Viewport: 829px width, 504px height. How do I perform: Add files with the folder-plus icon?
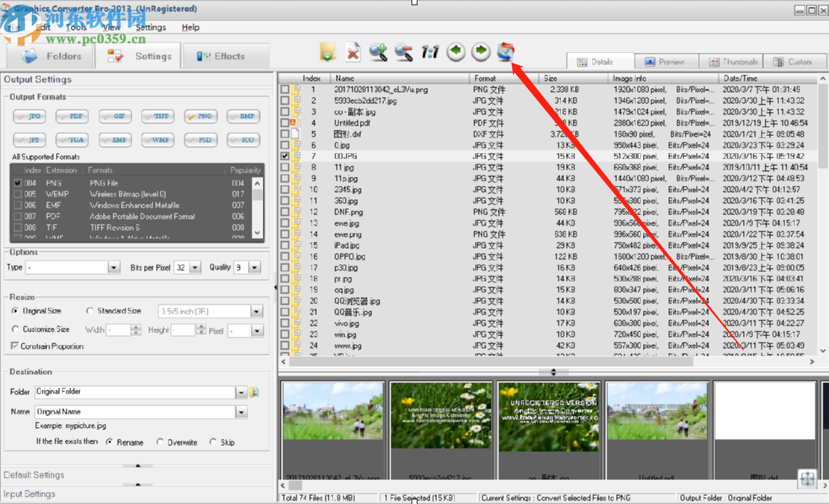coord(329,52)
